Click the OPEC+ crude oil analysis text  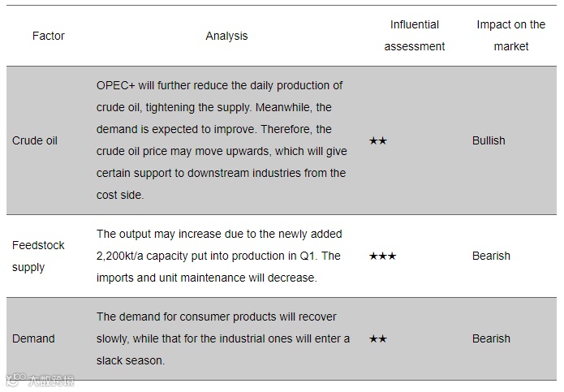222,140
